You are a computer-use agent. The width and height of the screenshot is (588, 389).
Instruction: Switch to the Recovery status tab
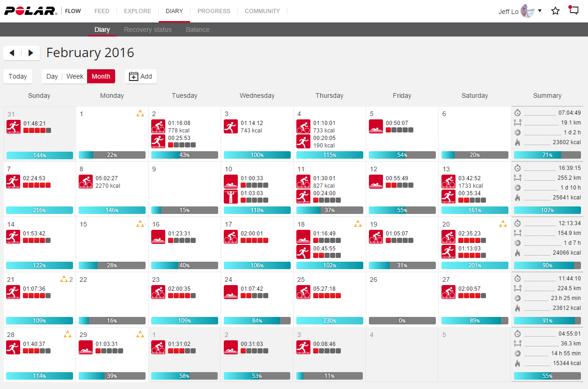click(147, 29)
